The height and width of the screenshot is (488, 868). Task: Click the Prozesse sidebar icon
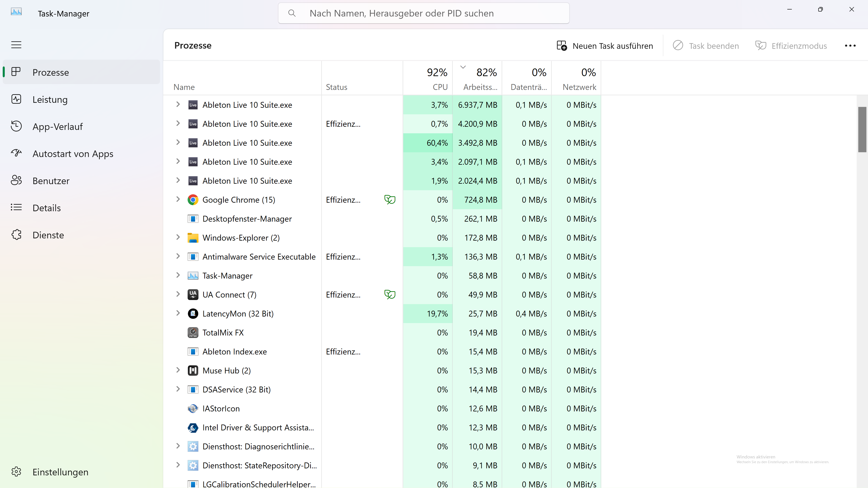pos(16,72)
